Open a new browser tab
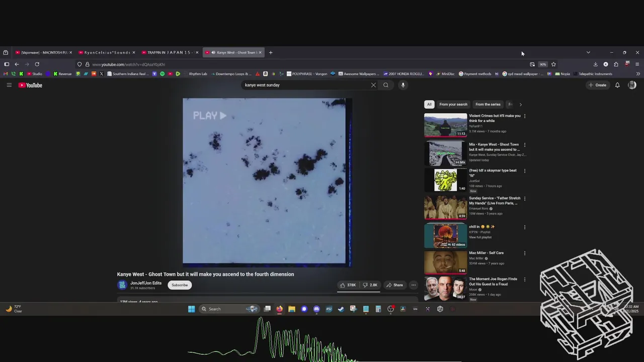Image resolution: width=644 pixels, height=362 pixels. (x=271, y=52)
